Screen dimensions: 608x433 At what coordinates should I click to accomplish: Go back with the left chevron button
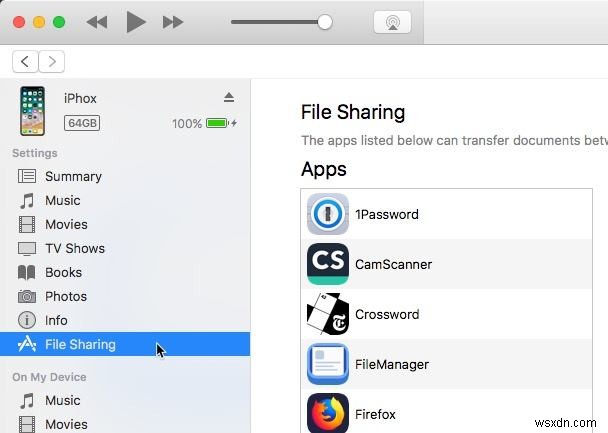(25, 61)
